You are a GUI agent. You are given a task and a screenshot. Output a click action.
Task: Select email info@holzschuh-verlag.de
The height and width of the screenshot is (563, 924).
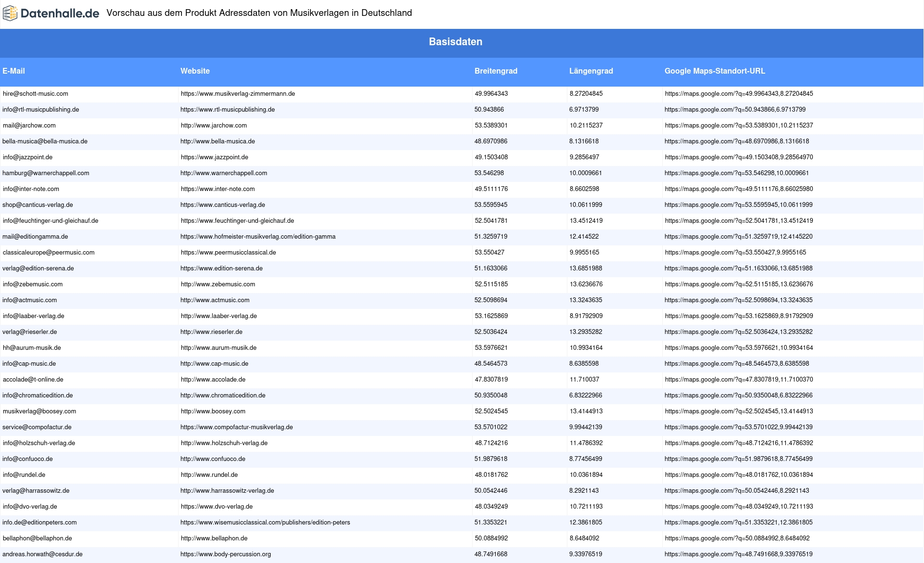(x=39, y=443)
